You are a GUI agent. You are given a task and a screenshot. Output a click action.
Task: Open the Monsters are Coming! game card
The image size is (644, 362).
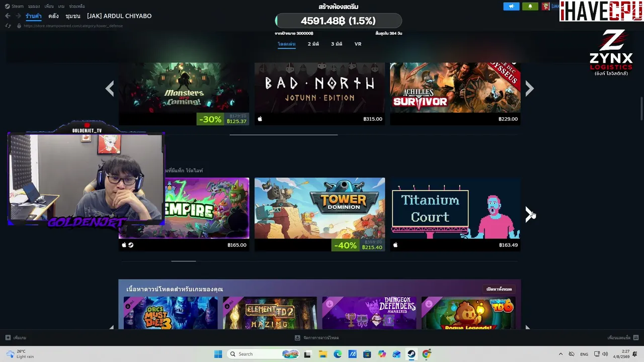click(x=184, y=94)
